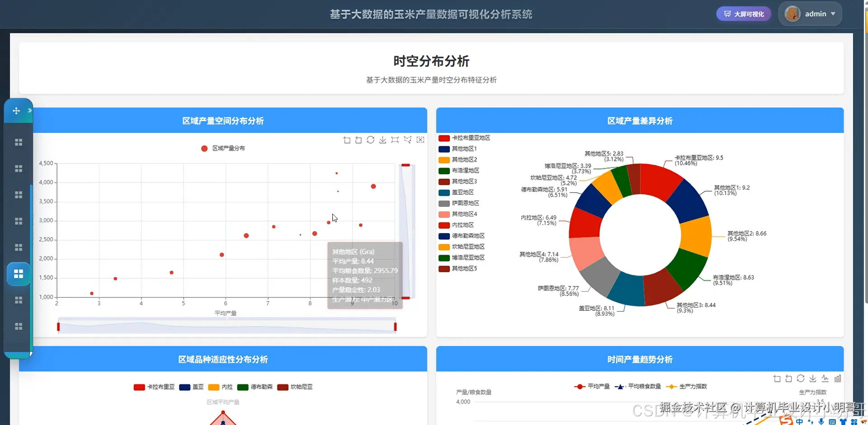Screen dimensions: 868x425
Task: Click the drag-move handle atop the sidebar
Action: (x=16, y=110)
